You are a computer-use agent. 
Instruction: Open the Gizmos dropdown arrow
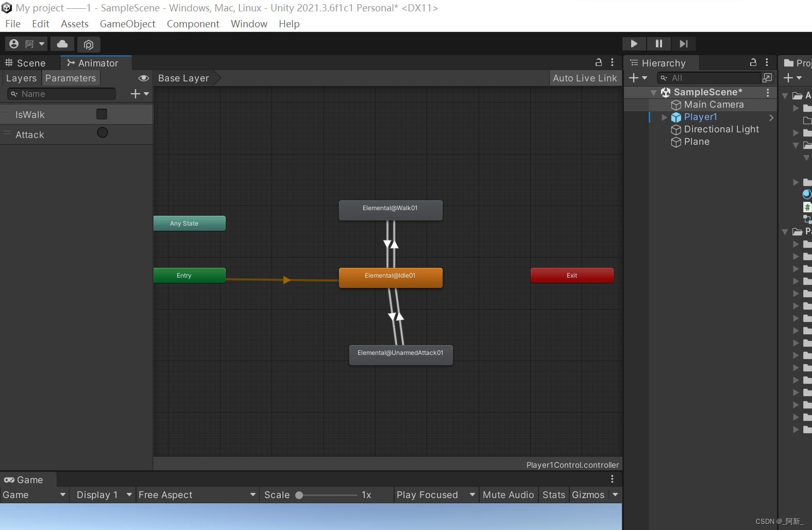pyautogui.click(x=615, y=494)
